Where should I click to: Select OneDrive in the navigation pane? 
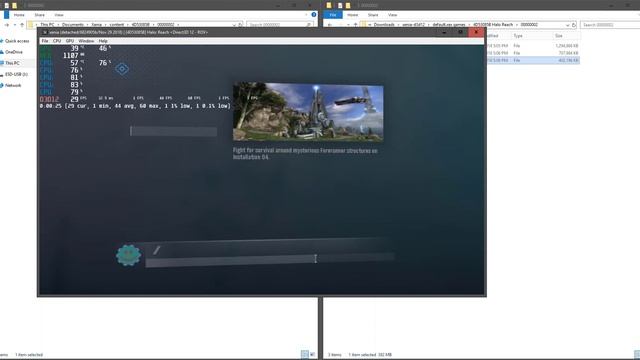13,52
